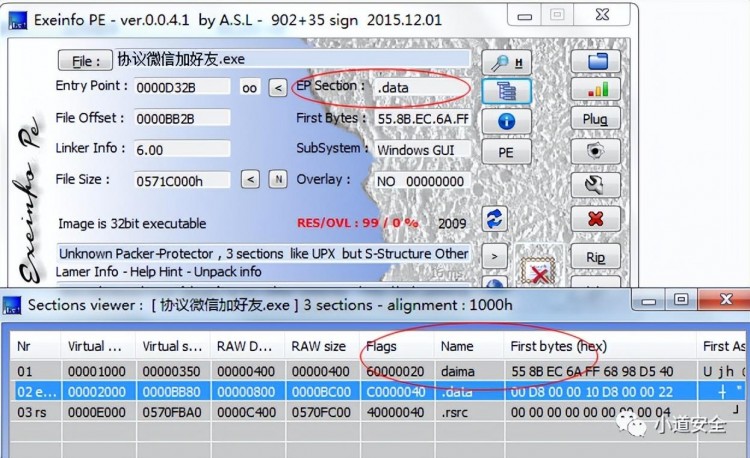Viewport: 750px width, 458px height.
Task: Open file using the blue folder icon
Action: click(596, 61)
